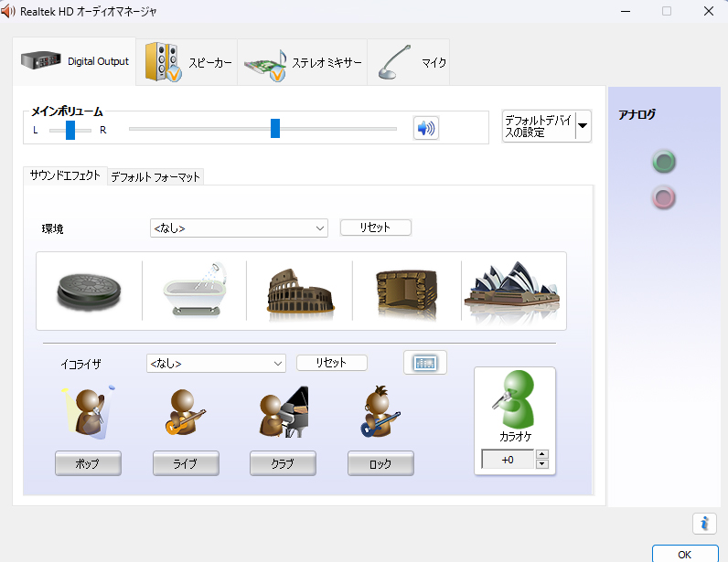Click the green analog audio jack
The width and height of the screenshot is (728, 562).
(664, 163)
